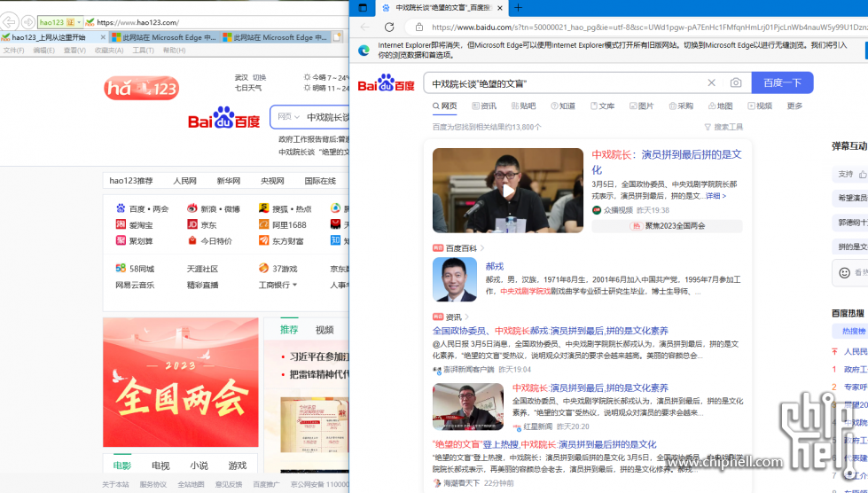Screen dimensions: 868x493
Task: Switch to the 图片 results tab
Action: pyautogui.click(x=642, y=106)
